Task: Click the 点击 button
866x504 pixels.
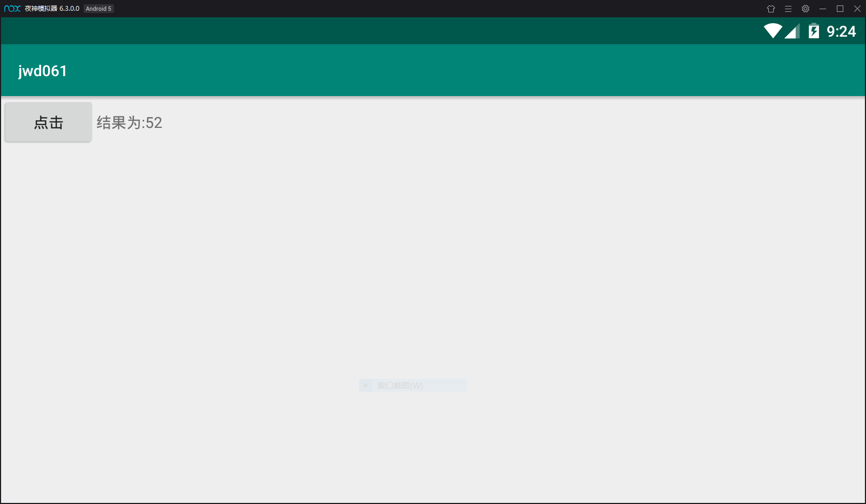Action: (x=48, y=122)
